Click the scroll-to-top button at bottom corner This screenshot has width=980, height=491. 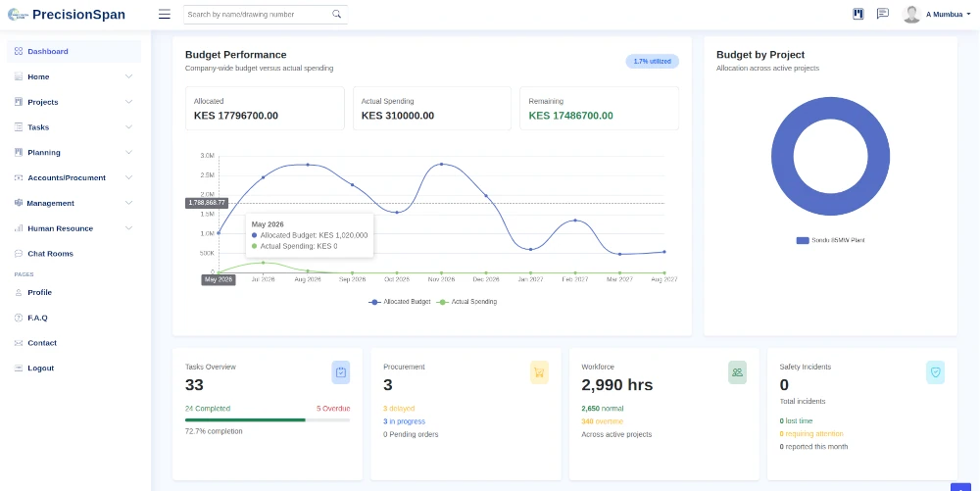pyautogui.click(x=960, y=487)
